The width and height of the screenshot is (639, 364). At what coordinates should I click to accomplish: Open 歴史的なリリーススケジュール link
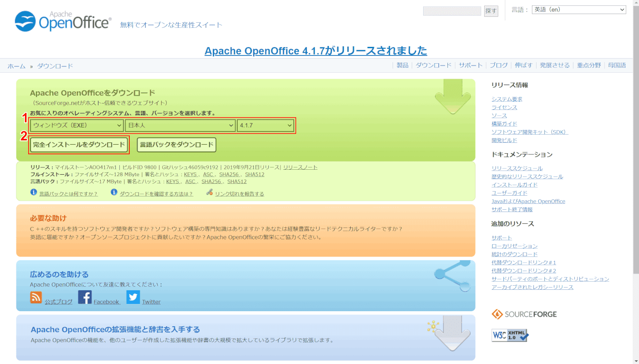click(527, 177)
